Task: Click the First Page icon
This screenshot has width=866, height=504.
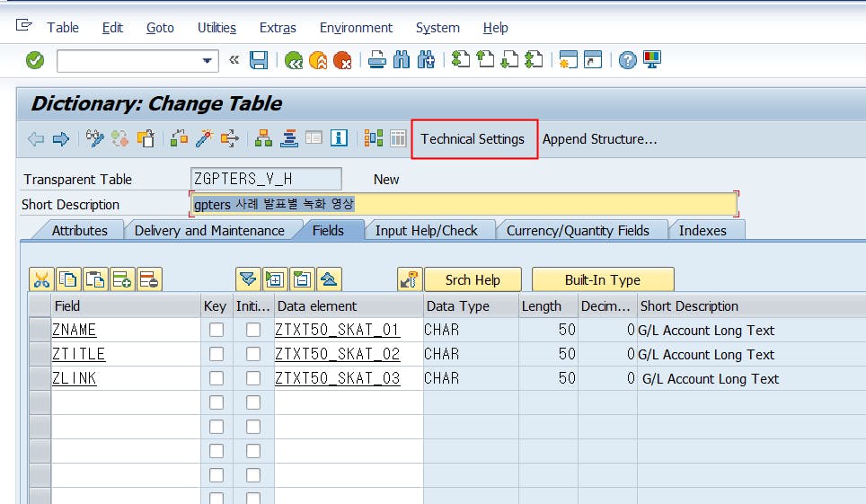Action: 461,59
